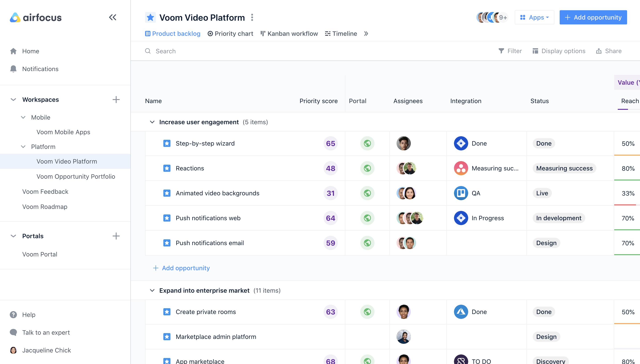Click the portal globe icon for Reactions

point(367,168)
